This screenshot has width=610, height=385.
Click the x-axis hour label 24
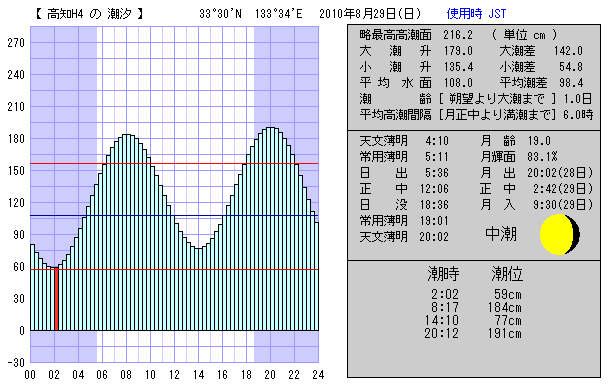point(318,375)
